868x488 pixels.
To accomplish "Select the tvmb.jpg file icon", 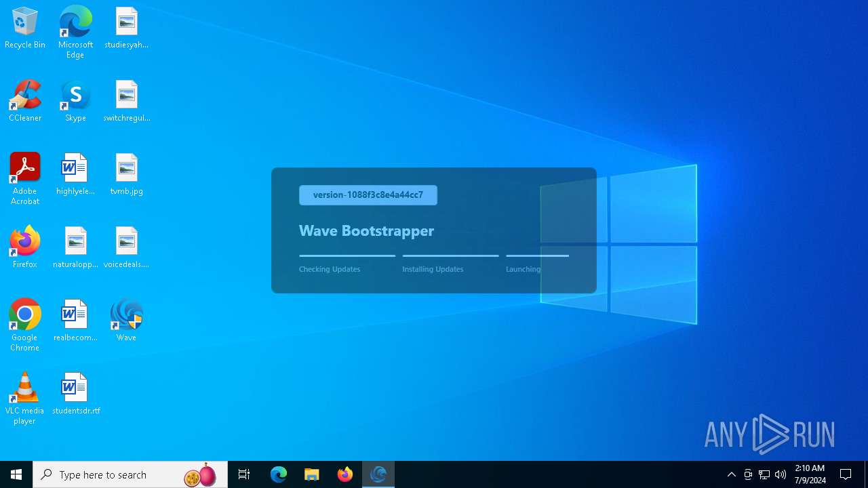I will [126, 175].
